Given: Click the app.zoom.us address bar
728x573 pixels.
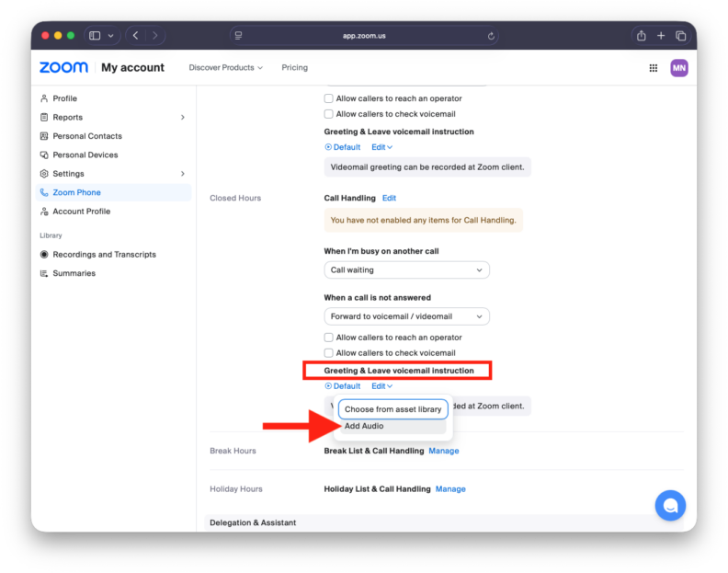Looking at the screenshot, I should [x=364, y=36].
